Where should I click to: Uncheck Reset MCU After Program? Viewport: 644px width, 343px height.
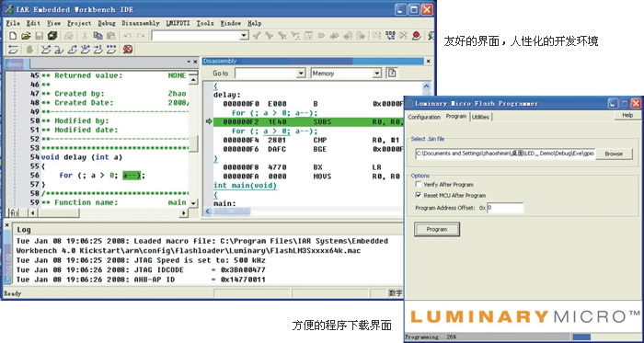(419, 195)
